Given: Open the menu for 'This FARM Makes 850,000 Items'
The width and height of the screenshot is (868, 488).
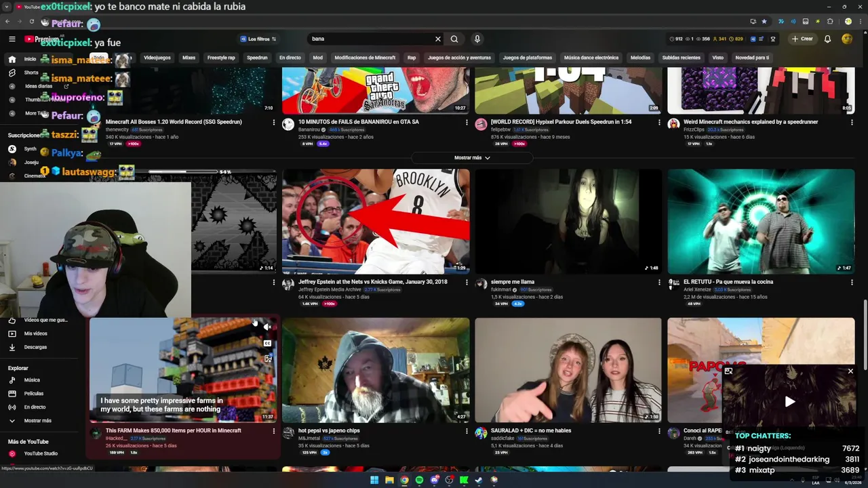Looking at the screenshot, I should (x=274, y=431).
